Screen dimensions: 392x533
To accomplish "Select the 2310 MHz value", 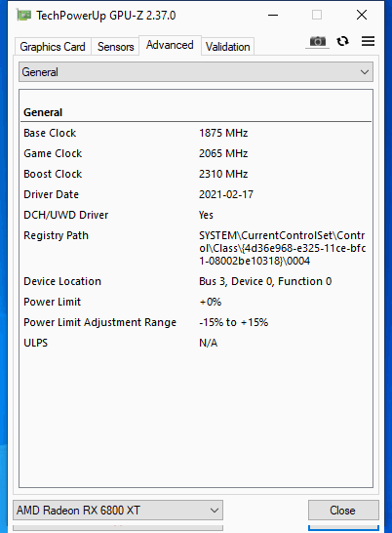I will (223, 174).
